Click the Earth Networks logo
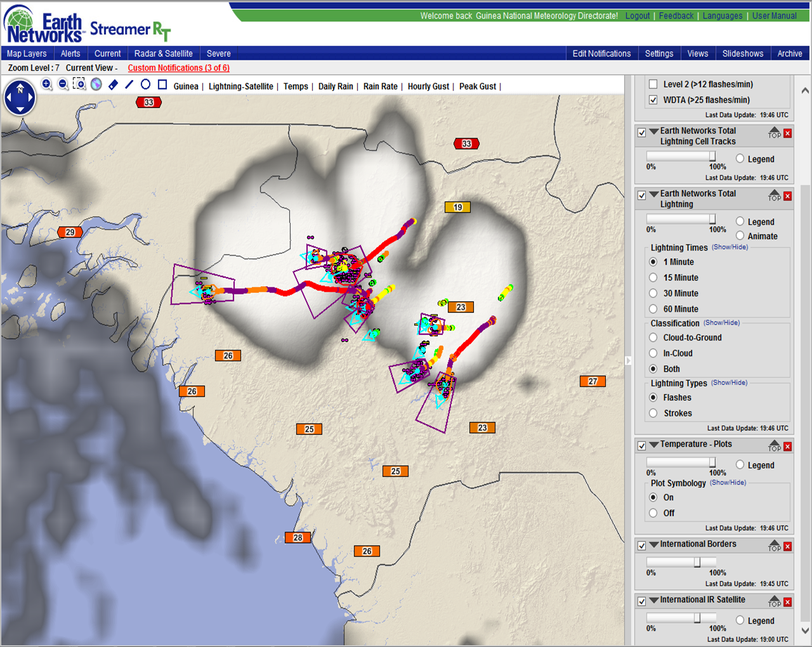812x647 pixels. [x=45, y=25]
